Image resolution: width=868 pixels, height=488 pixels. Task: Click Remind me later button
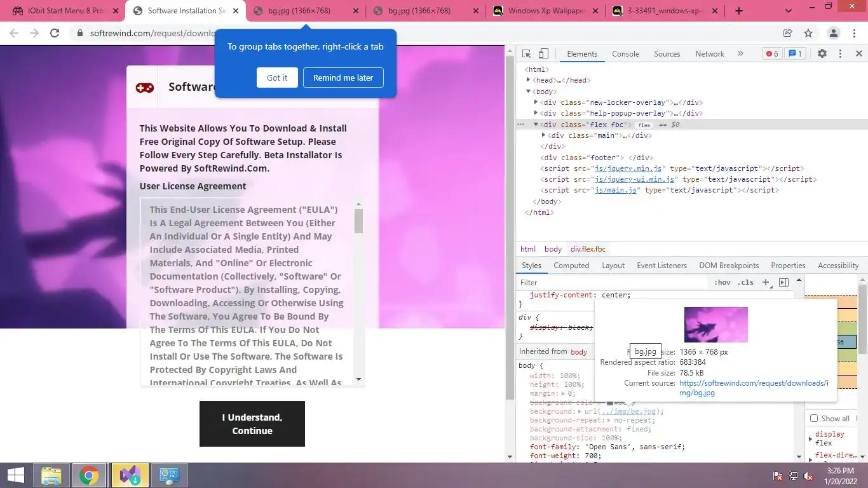click(x=343, y=78)
